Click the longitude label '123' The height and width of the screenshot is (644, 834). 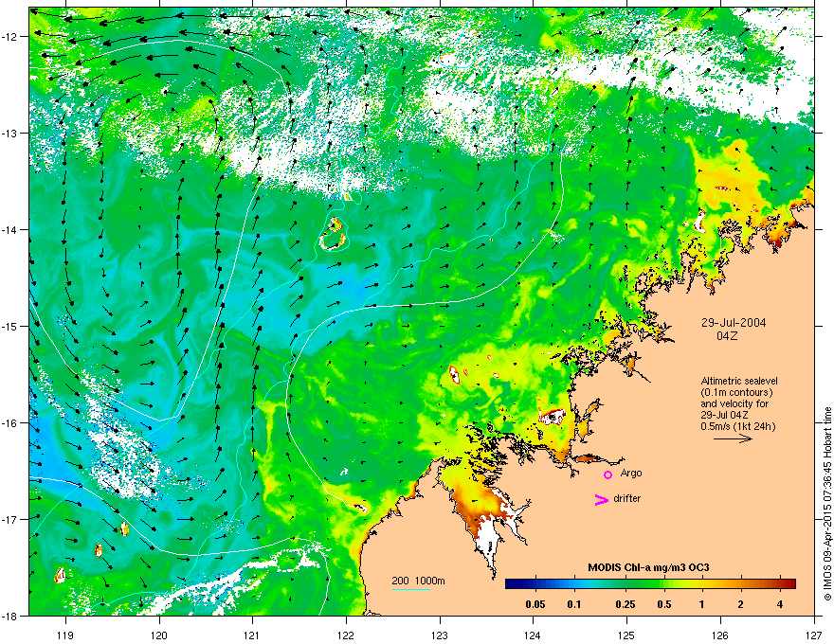(440, 635)
